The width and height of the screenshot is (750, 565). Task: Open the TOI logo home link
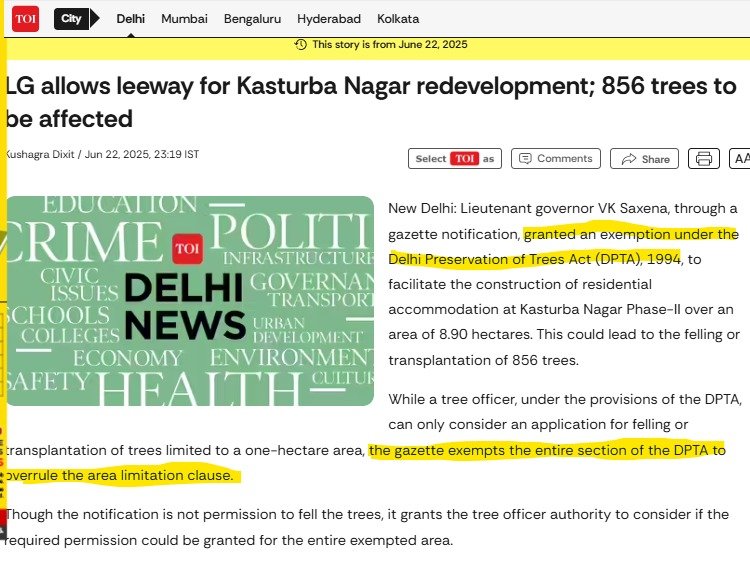pos(25,19)
